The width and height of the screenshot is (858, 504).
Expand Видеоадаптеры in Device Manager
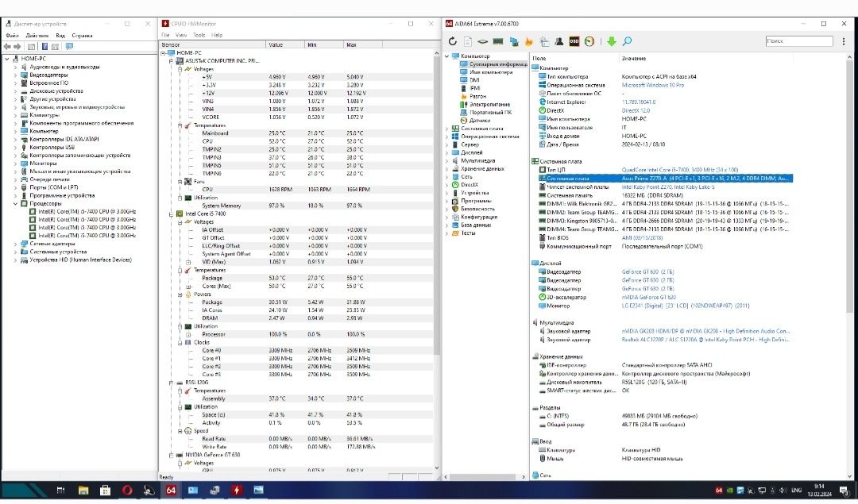pyautogui.click(x=15, y=75)
